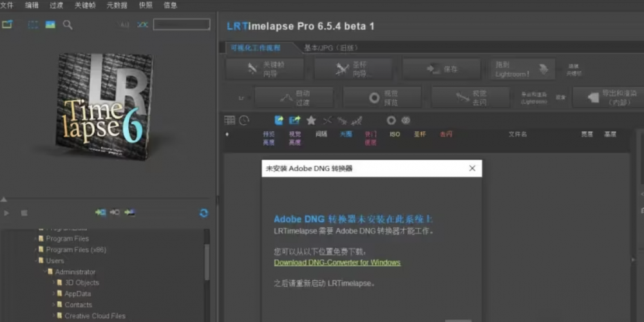Start preview playback with play button

pos(6,213)
